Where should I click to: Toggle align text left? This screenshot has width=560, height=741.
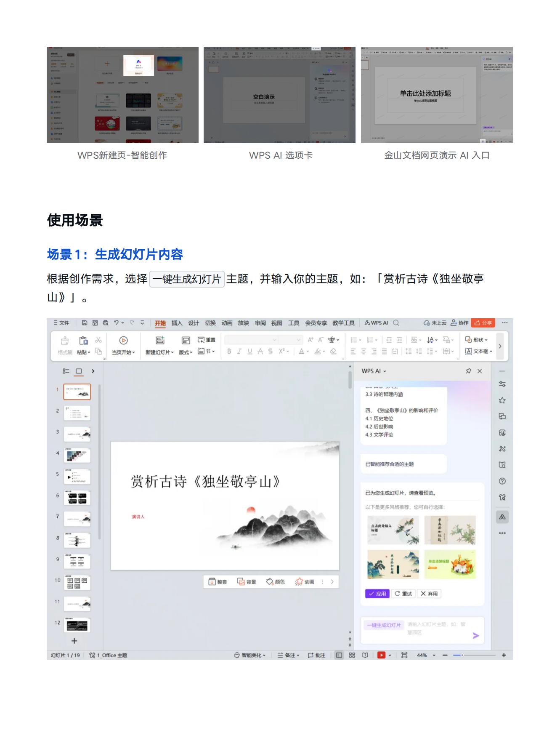tap(353, 351)
